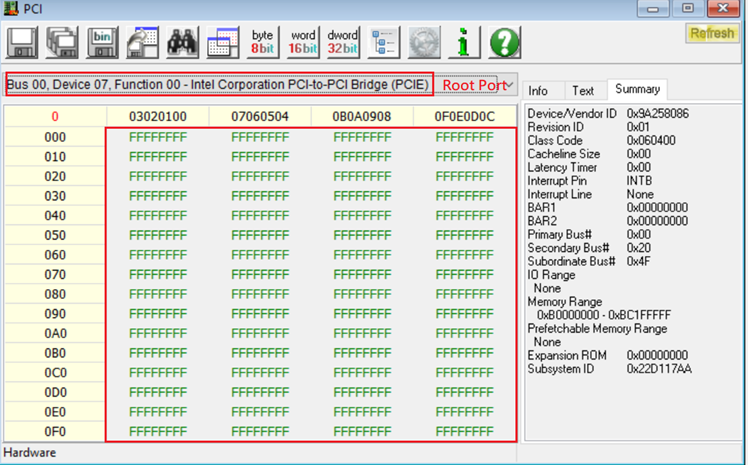
Task: Click the Expansion ROM value 0x00000000
Action: (657, 355)
